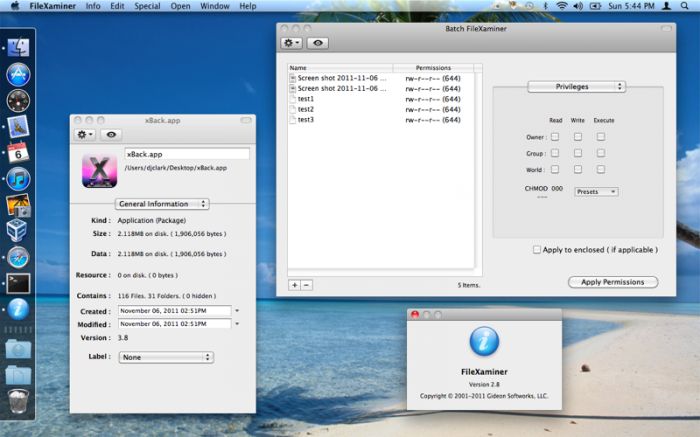The width and height of the screenshot is (700, 437).
Task: Open iCal calendar in the dock
Action: click(18, 153)
